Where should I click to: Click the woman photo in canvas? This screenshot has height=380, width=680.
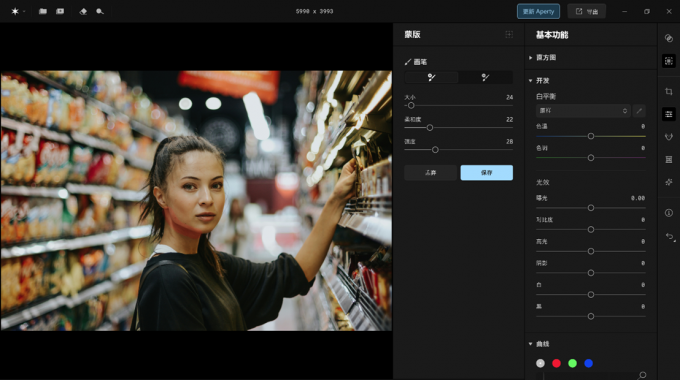(x=196, y=200)
